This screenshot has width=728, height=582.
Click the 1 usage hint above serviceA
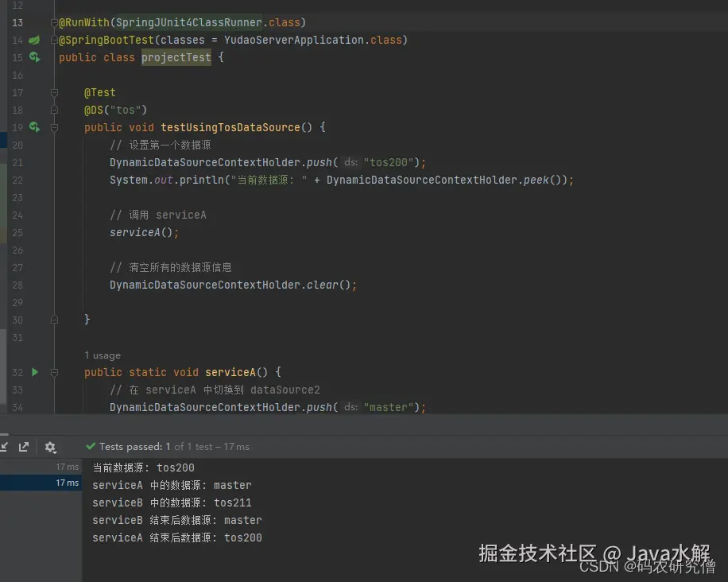click(102, 355)
